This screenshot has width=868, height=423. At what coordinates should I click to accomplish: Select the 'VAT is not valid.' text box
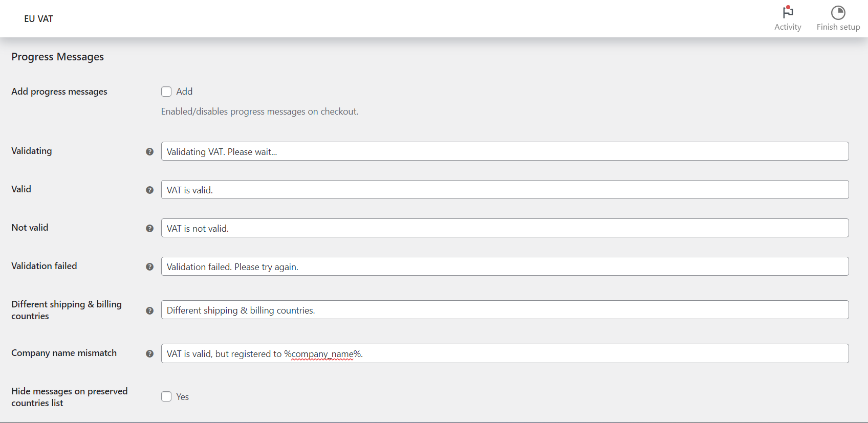coord(504,228)
